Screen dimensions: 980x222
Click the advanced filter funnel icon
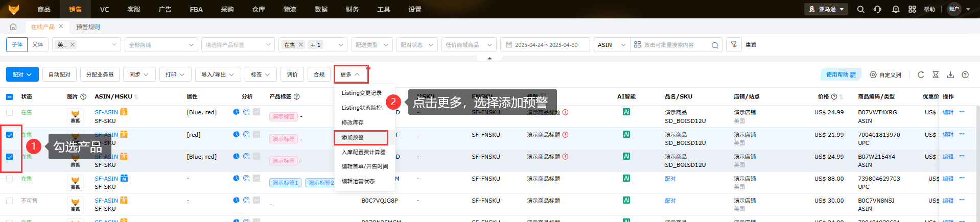pos(734,44)
